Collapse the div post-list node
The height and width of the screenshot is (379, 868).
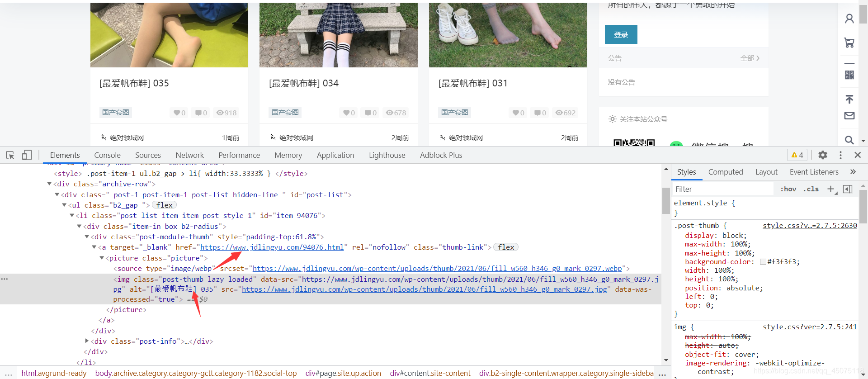pos(57,195)
